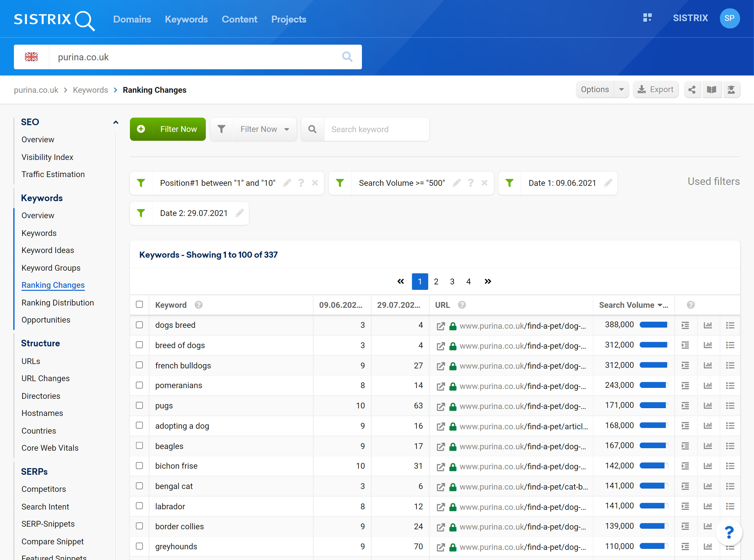Image resolution: width=754 pixels, height=560 pixels.
Task: Open the Options dropdown menu
Action: point(601,89)
